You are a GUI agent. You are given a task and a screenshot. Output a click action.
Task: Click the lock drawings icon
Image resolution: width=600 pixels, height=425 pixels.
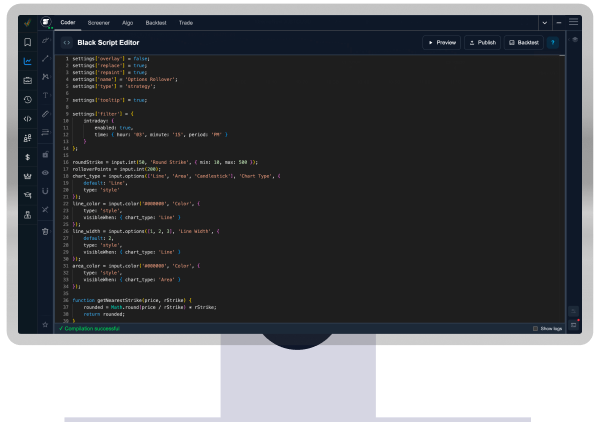point(45,155)
